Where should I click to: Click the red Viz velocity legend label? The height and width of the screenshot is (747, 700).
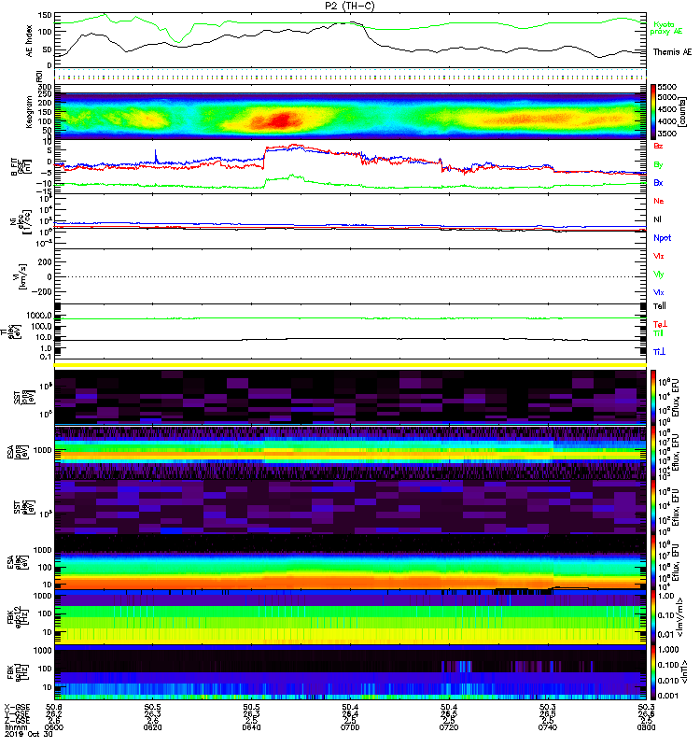pos(659,256)
